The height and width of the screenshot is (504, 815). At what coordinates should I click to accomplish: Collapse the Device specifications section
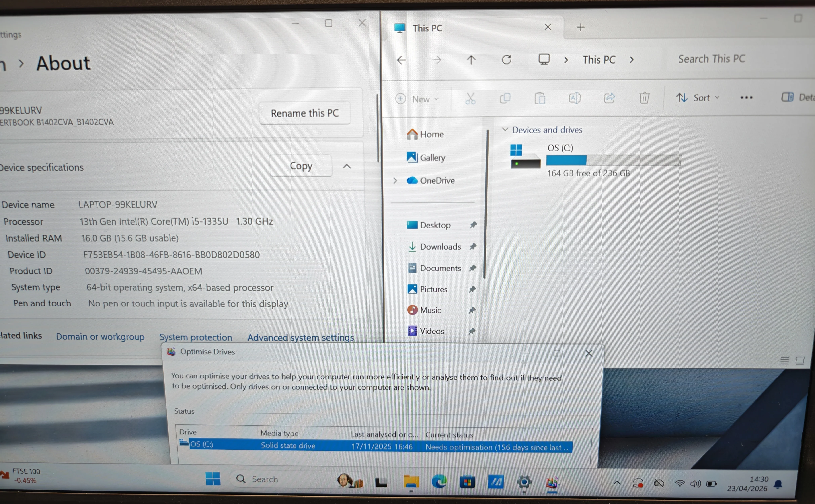click(x=347, y=166)
